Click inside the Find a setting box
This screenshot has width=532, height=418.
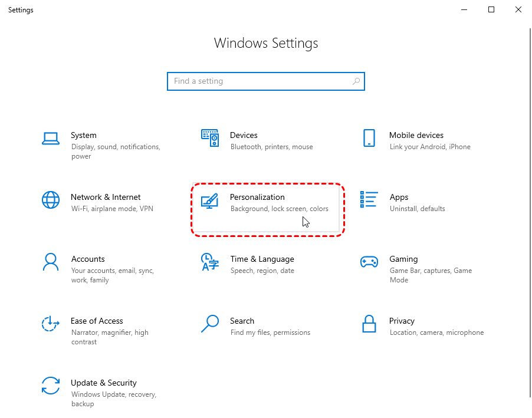260,81
